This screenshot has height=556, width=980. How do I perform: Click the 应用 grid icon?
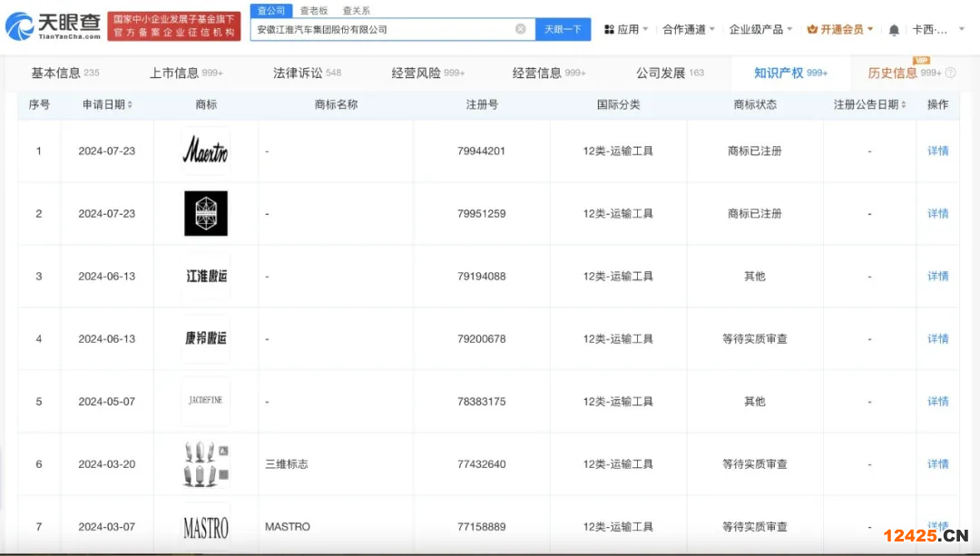[x=609, y=29]
